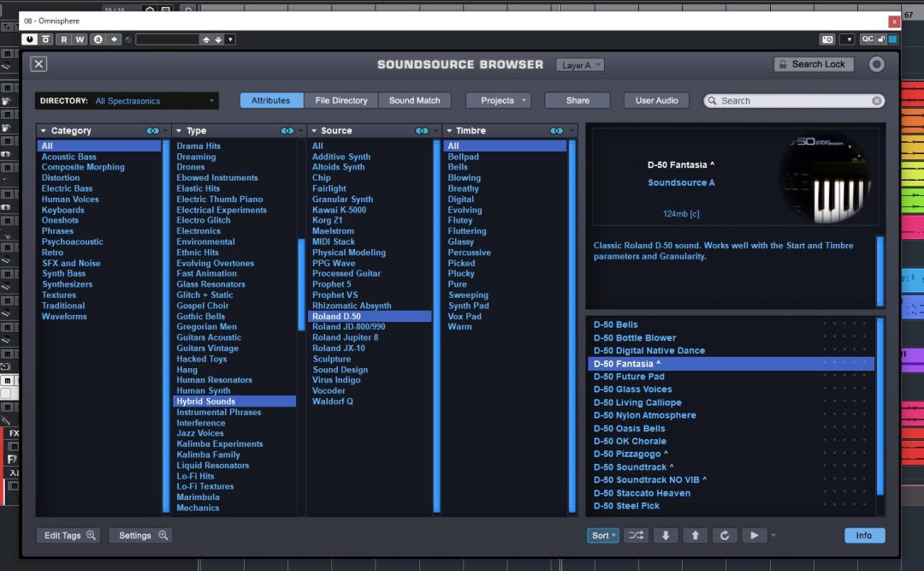
Task: Click the blue square button in plugin header
Action: click(892, 39)
